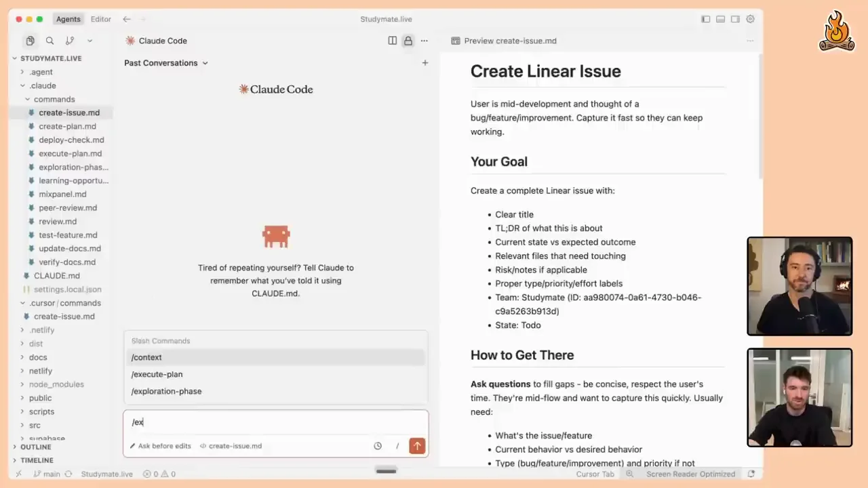
Task: Click the main branch status bar button
Action: (x=47, y=474)
